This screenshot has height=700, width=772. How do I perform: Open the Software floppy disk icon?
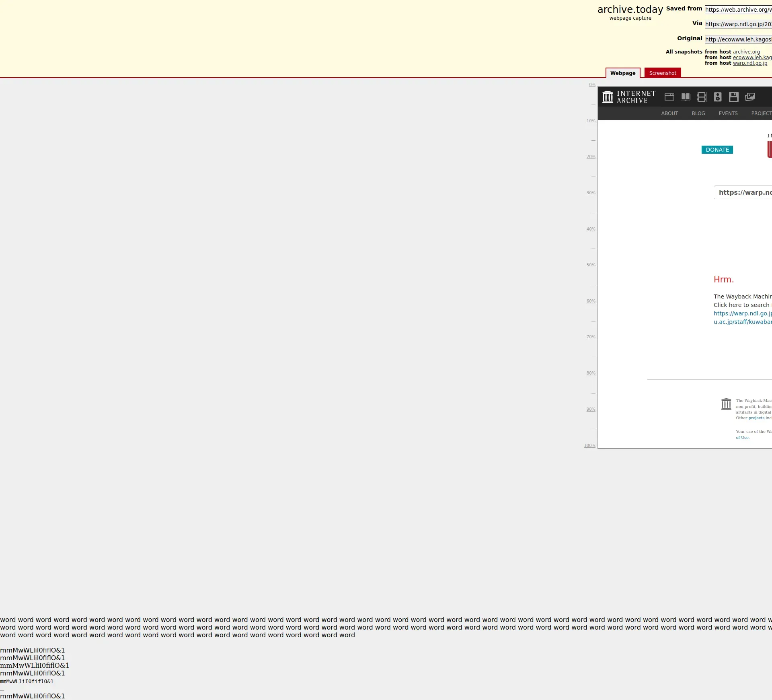tap(734, 97)
